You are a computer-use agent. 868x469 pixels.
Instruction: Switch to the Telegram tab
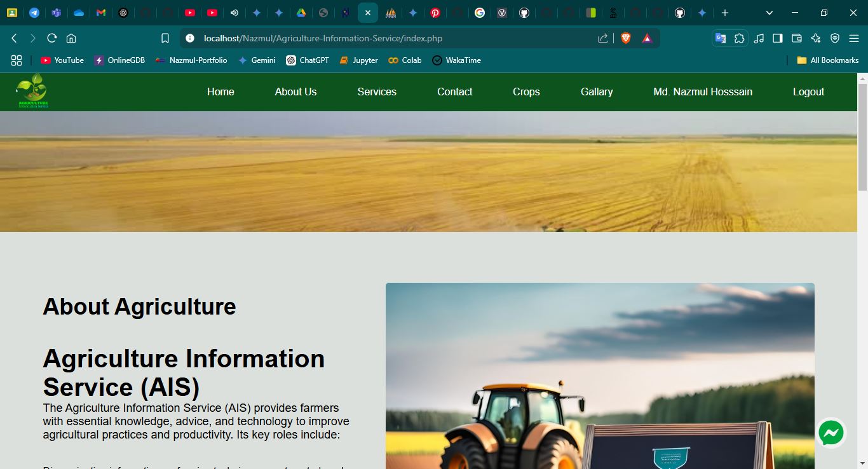click(34, 13)
